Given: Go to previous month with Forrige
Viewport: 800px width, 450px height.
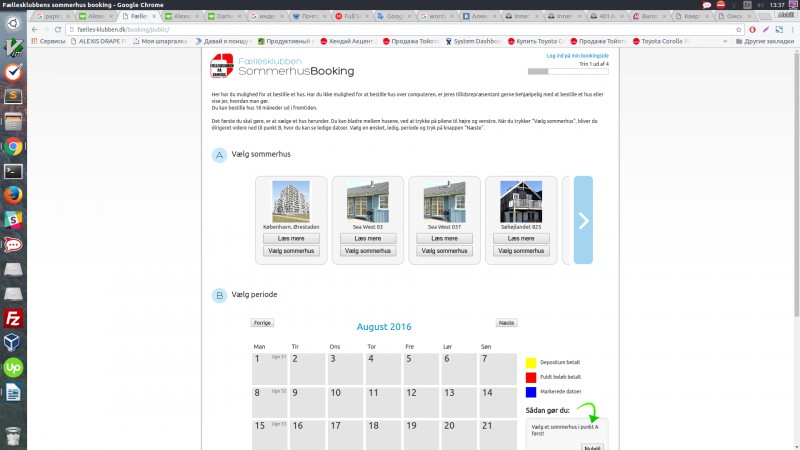Looking at the screenshot, I should point(262,323).
